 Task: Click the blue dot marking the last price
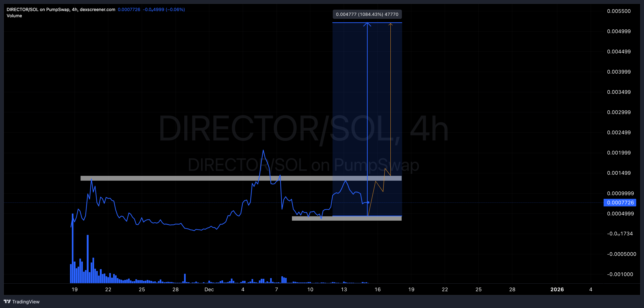coord(368,202)
